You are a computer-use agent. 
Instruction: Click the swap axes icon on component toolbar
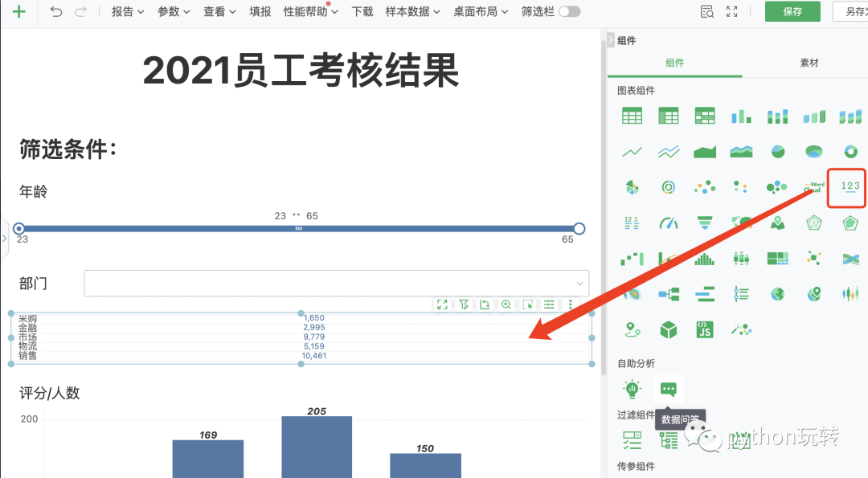click(x=485, y=304)
